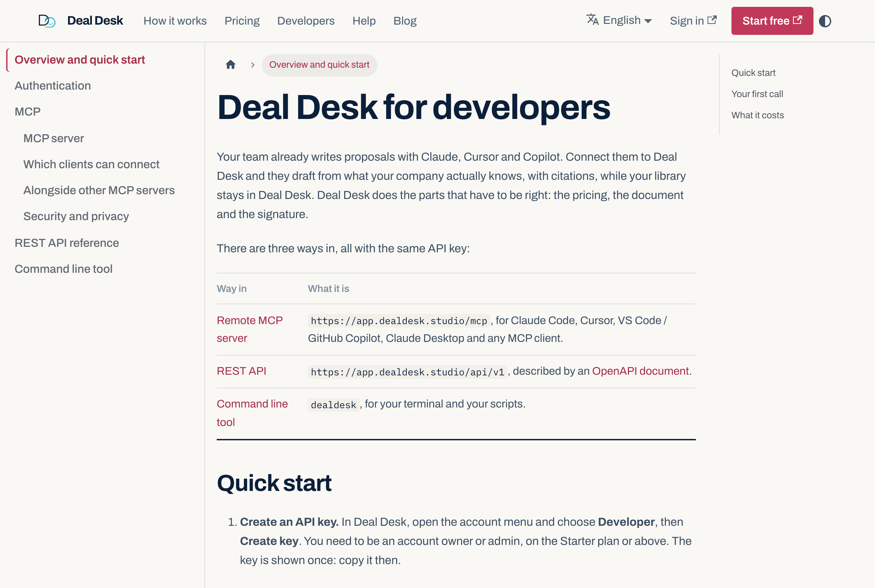Click the Sign in link
Screen dimensions: 875x588
(693, 21)
